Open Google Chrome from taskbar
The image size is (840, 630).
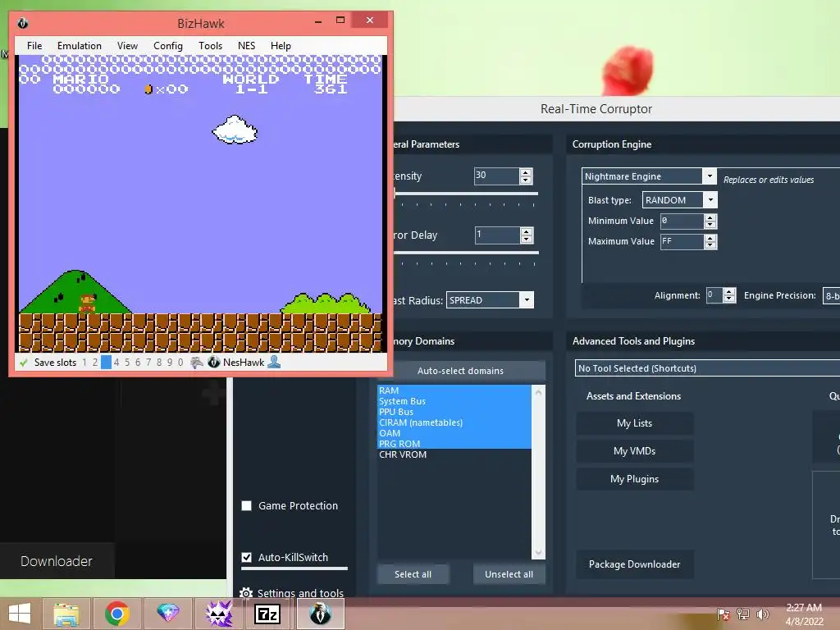tap(116, 614)
